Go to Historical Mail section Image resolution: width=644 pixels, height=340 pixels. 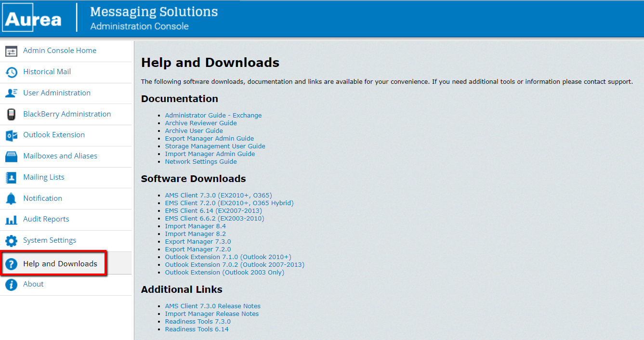(47, 72)
